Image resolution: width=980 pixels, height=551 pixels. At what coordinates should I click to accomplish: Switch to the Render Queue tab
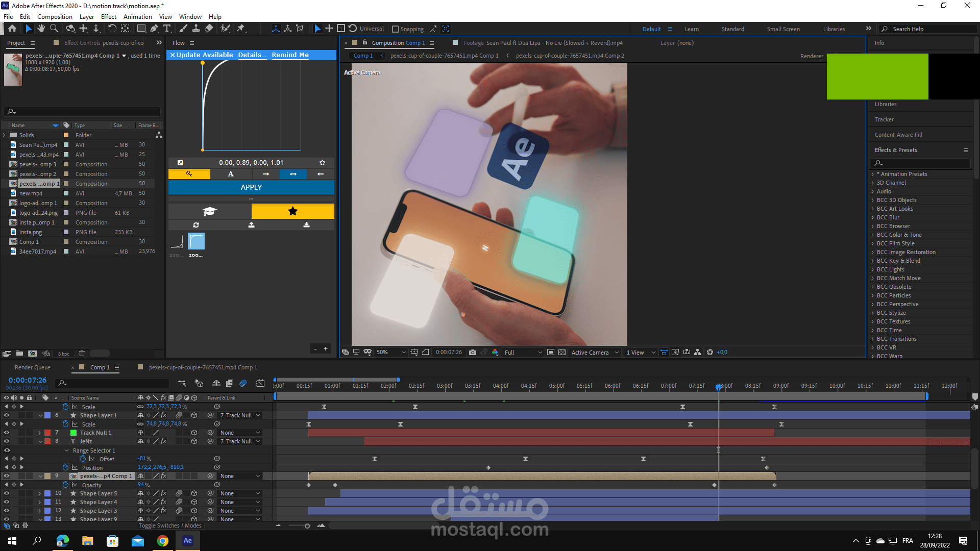point(33,367)
